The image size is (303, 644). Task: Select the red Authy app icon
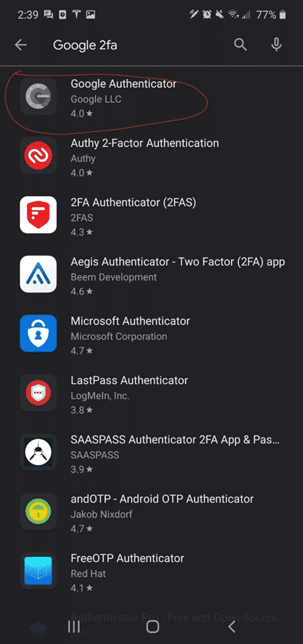tap(38, 155)
